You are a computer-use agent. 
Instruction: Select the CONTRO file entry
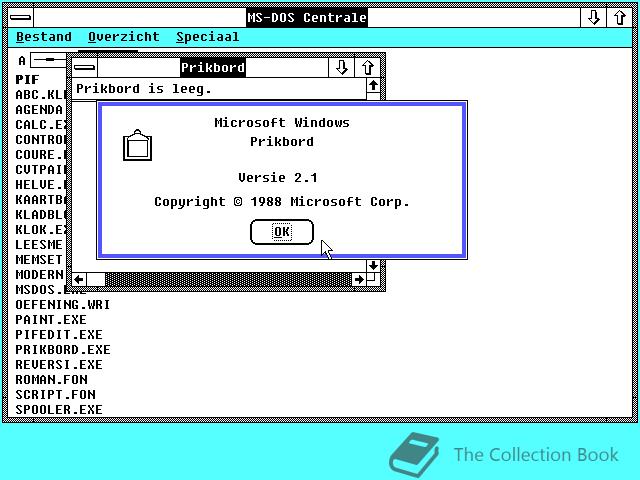pyautogui.click(x=40, y=140)
